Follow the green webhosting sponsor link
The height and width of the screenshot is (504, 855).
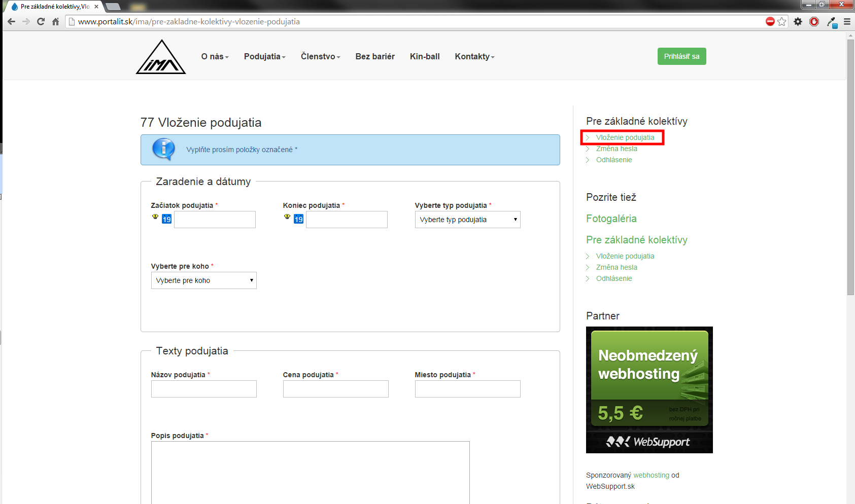[651, 475]
